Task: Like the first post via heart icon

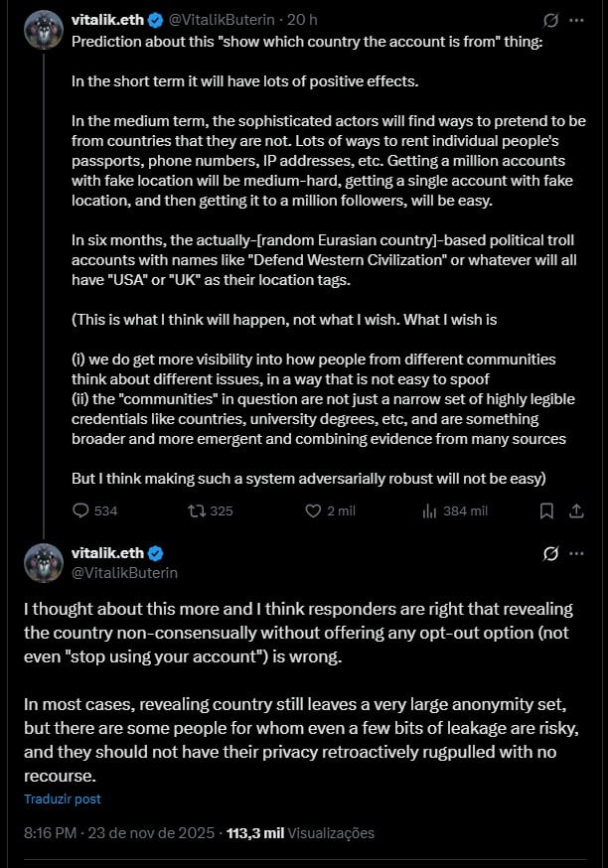Action: pyautogui.click(x=313, y=510)
